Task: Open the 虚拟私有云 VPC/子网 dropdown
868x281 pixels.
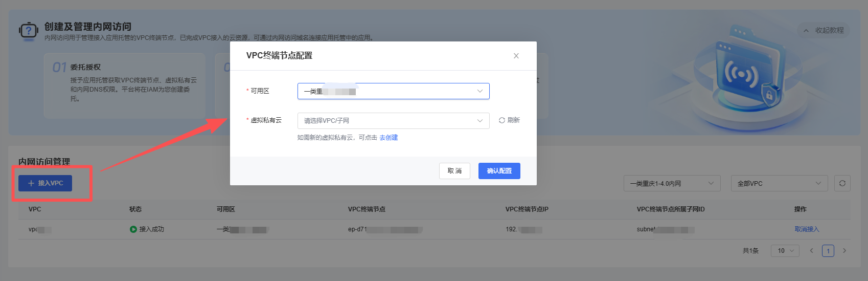Action: click(393, 121)
